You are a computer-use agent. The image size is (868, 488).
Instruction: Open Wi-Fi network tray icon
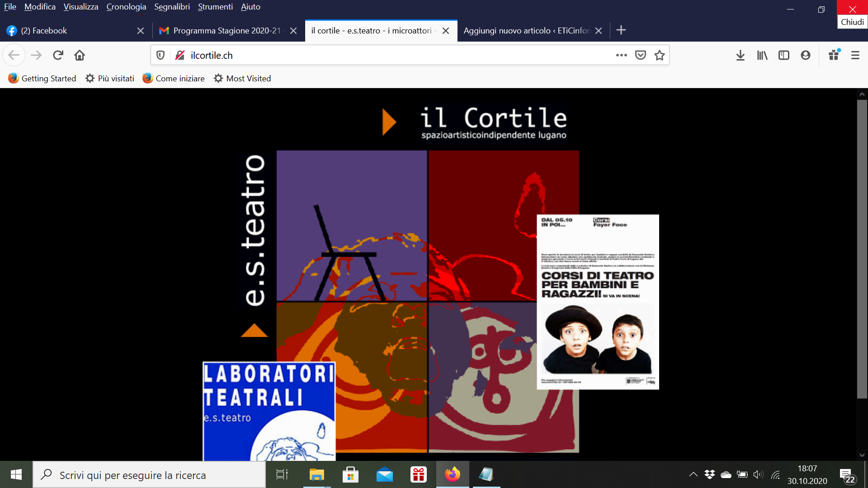point(776,474)
